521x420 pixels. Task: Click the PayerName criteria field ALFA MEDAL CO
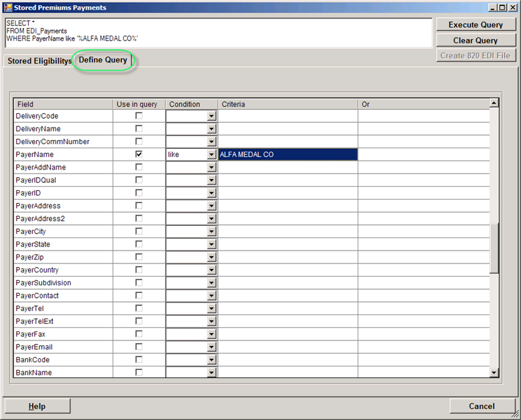pos(287,154)
